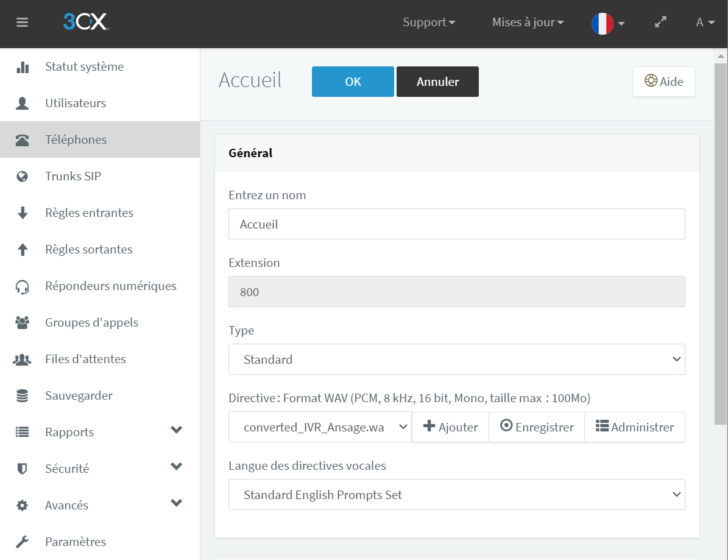Click the Avancés gear icon

click(x=23, y=505)
